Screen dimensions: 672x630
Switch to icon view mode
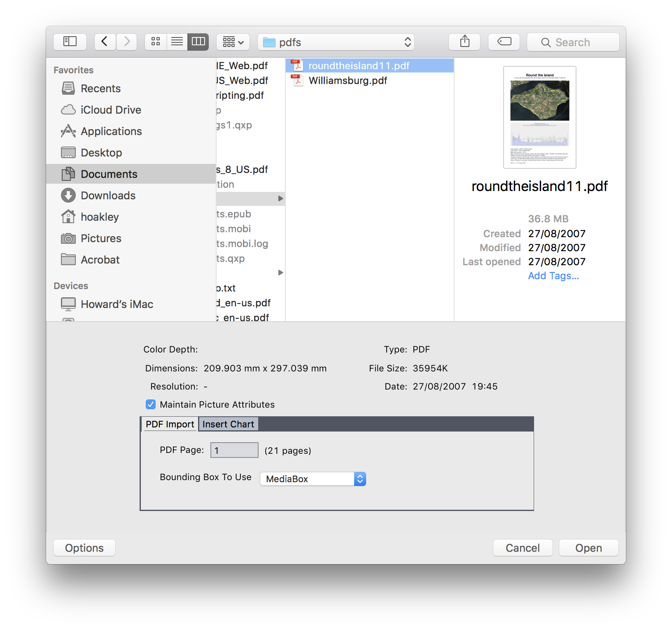pyautogui.click(x=155, y=41)
